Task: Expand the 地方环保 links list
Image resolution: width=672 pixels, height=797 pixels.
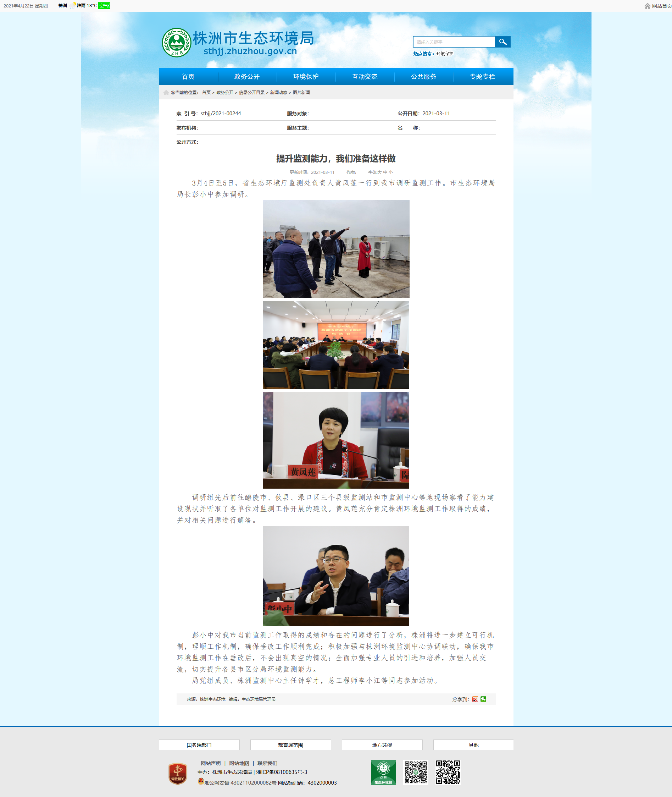Action: pos(382,745)
